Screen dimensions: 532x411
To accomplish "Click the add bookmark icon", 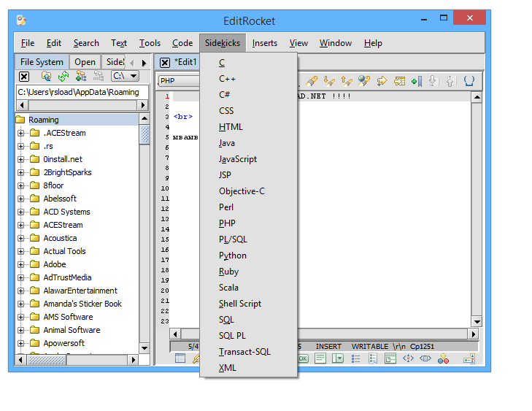I will click(x=417, y=81).
